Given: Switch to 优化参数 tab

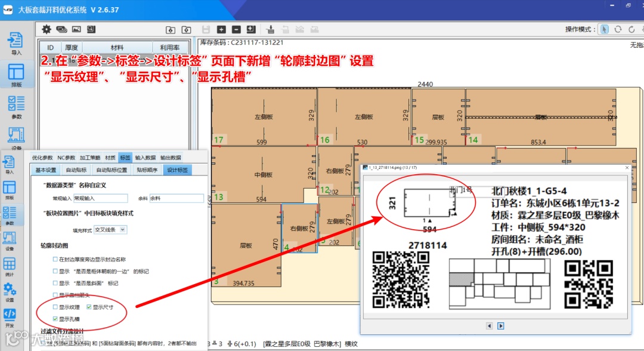Looking at the screenshot, I should click(42, 158).
